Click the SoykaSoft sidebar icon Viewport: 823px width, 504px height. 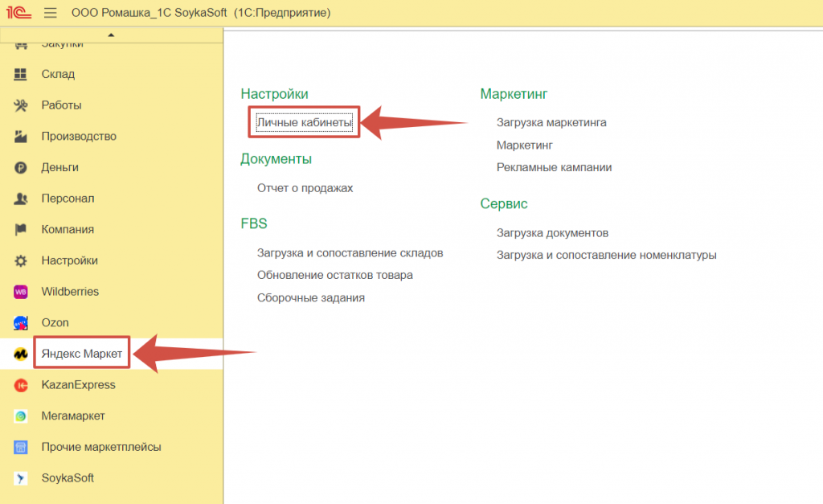[x=21, y=478]
